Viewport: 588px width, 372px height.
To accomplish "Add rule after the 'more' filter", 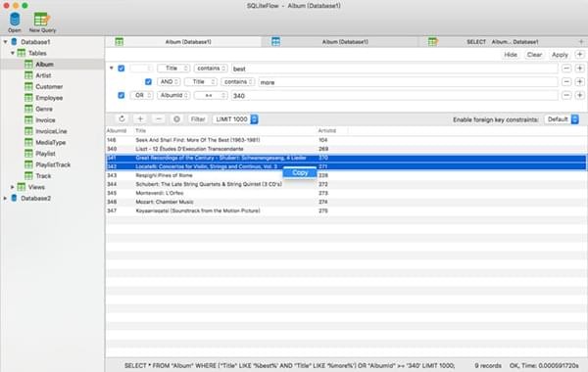I will pos(580,81).
